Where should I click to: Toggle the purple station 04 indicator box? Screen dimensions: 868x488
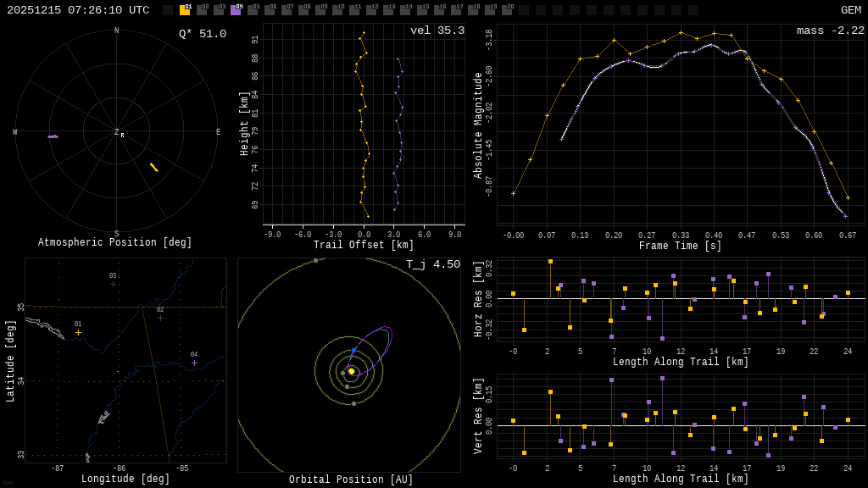[x=236, y=10]
